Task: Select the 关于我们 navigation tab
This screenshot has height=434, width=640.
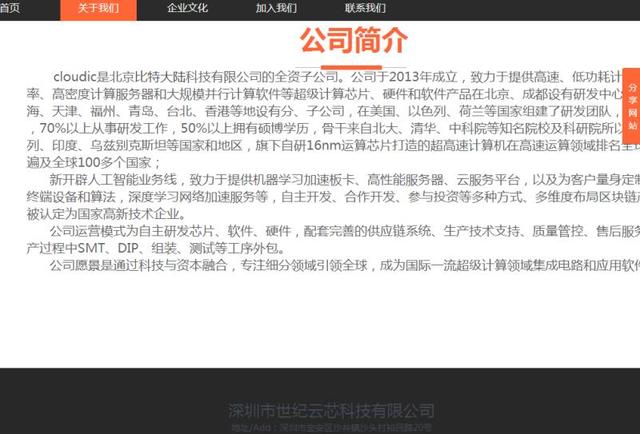Action: coord(98,10)
